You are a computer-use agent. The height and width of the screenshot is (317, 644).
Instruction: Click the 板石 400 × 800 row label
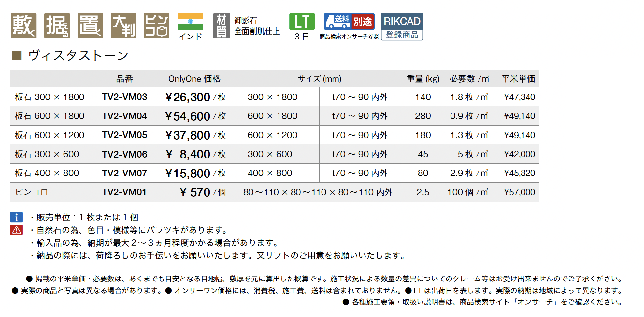[x=47, y=173]
